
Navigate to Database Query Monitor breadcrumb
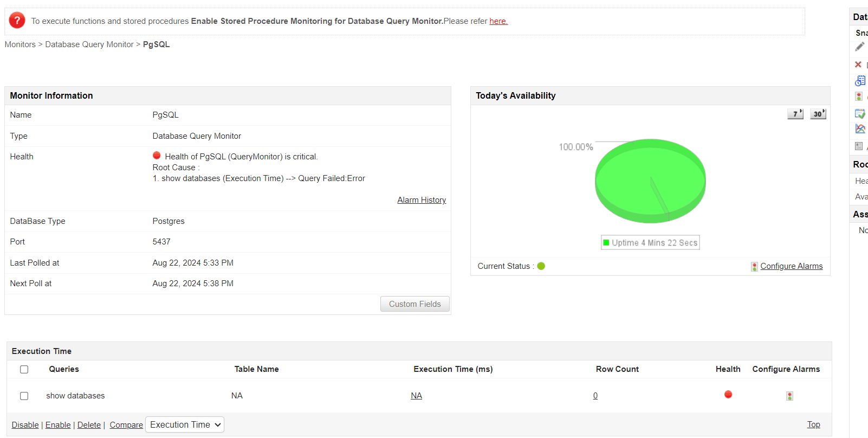click(89, 44)
